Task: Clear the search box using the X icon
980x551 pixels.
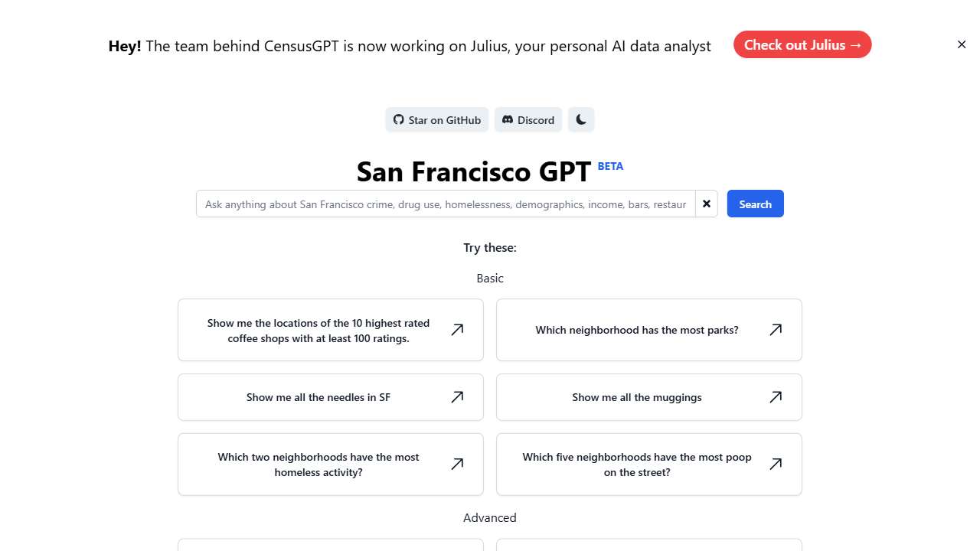Action: point(706,204)
